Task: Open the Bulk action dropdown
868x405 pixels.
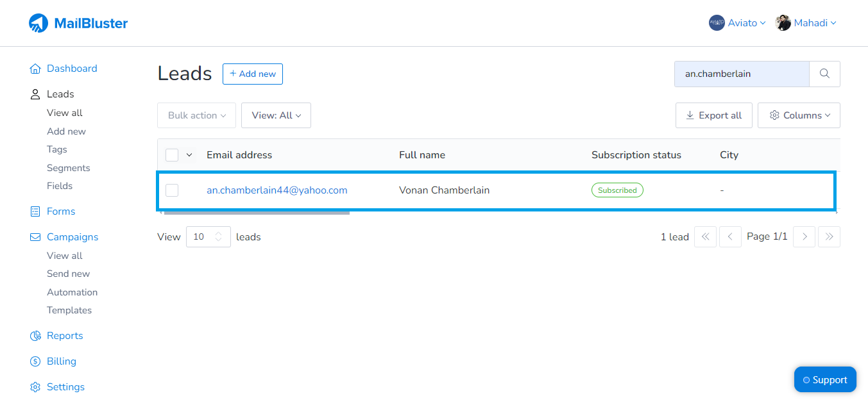Action: 196,115
